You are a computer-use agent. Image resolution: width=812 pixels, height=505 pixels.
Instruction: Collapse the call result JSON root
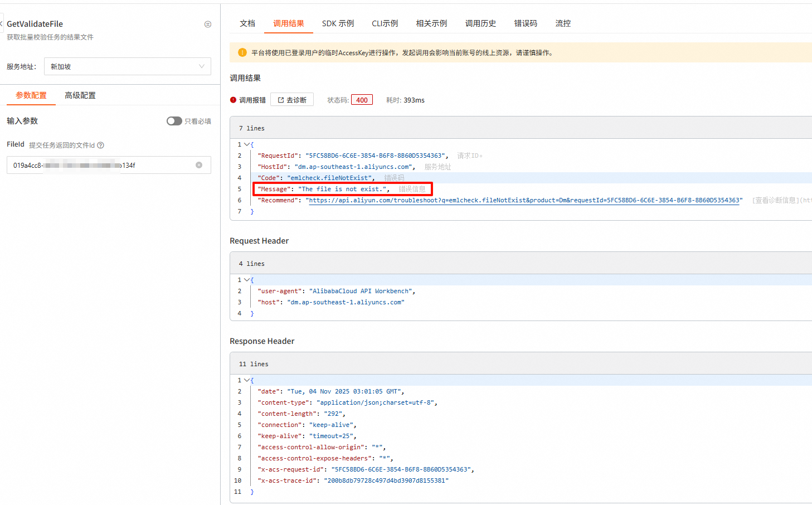point(247,144)
